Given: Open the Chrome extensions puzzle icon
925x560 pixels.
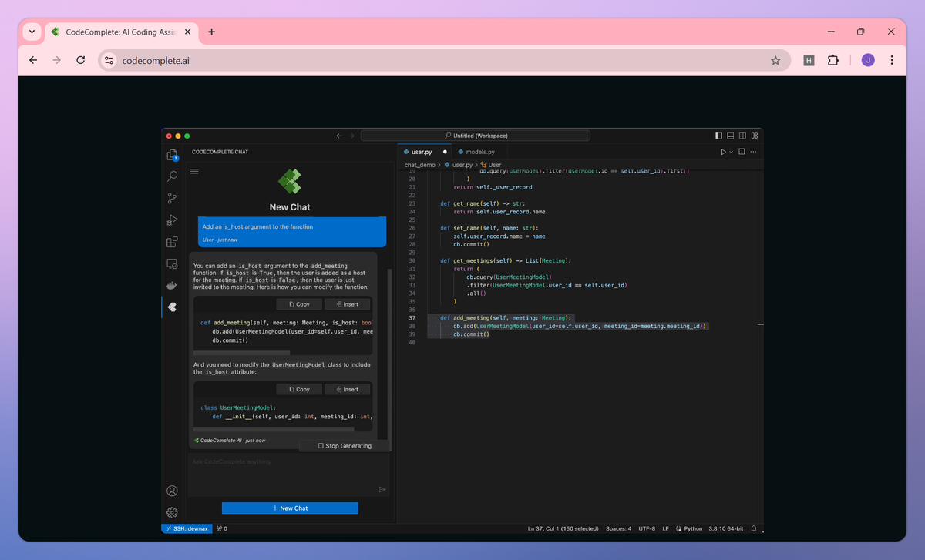Looking at the screenshot, I should coord(833,60).
